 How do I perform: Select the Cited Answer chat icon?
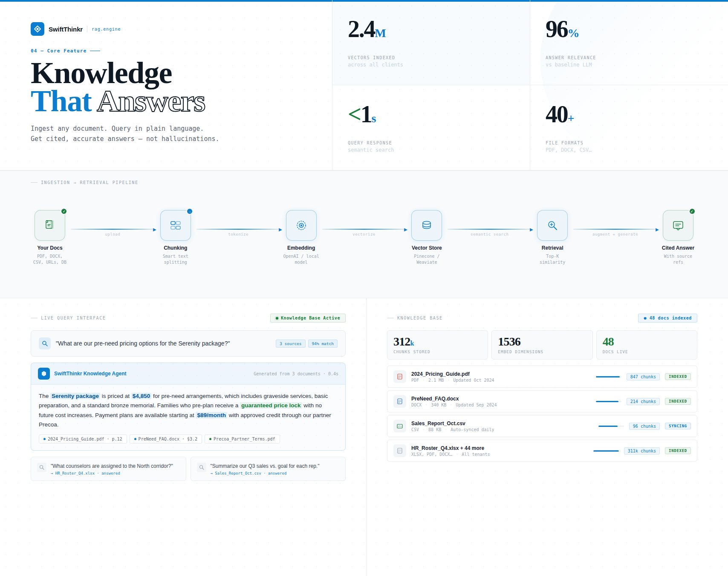point(678,225)
